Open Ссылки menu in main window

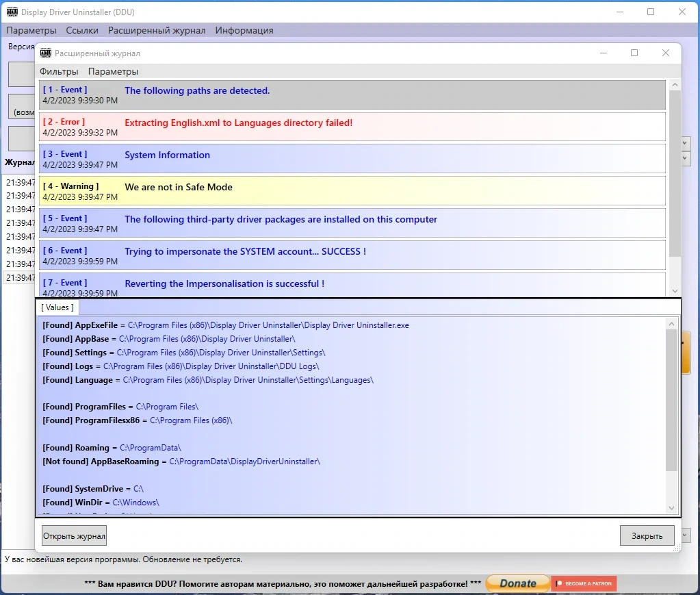82,30
